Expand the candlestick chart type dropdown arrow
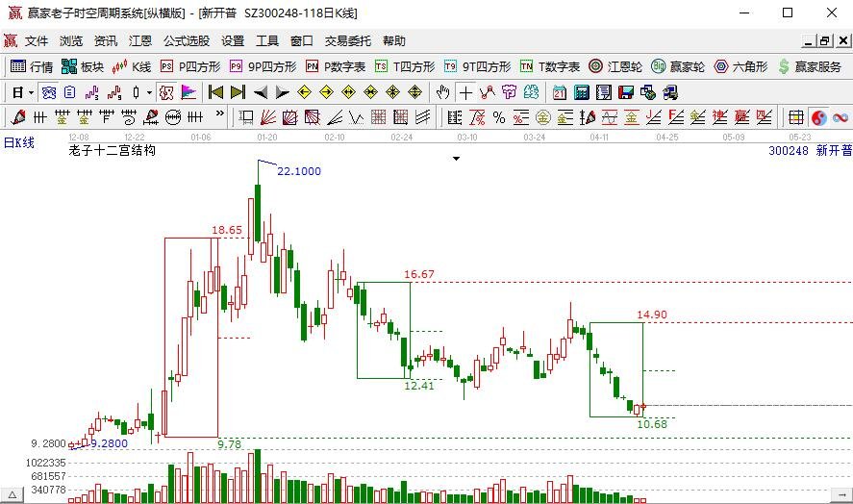 tap(149, 93)
